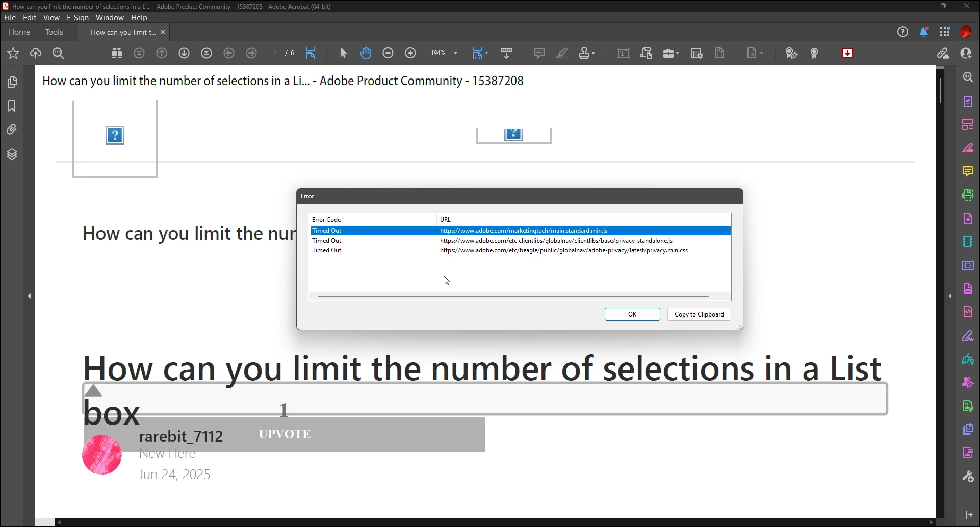Screen dimensions: 980x527
Task: Click the upvote triangle arrow in document
Action: (93, 391)
